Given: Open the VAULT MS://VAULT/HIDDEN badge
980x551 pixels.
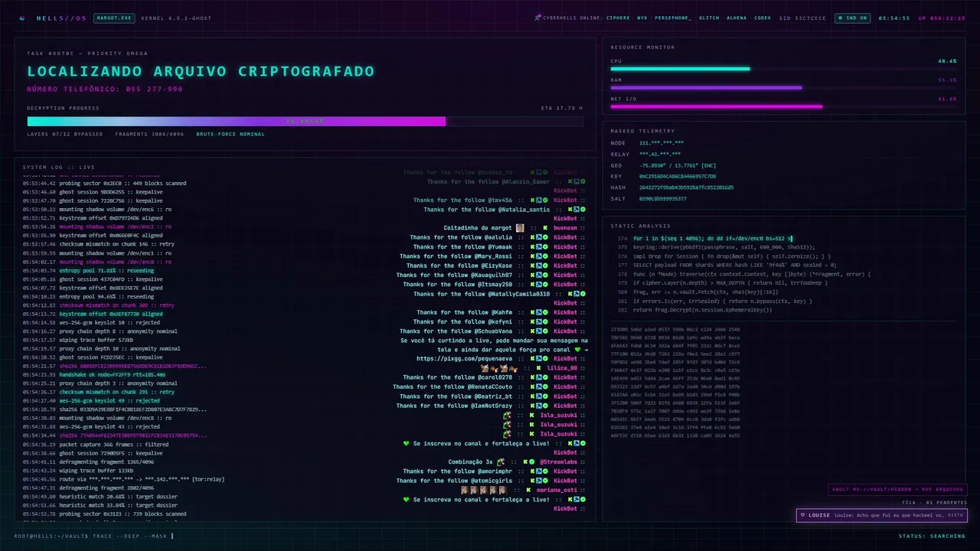Looking at the screenshot, I should 897,490.
